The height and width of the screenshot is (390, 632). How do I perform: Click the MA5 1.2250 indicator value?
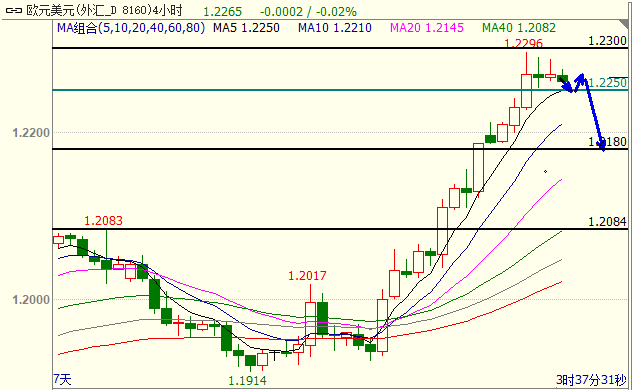[x=246, y=28]
